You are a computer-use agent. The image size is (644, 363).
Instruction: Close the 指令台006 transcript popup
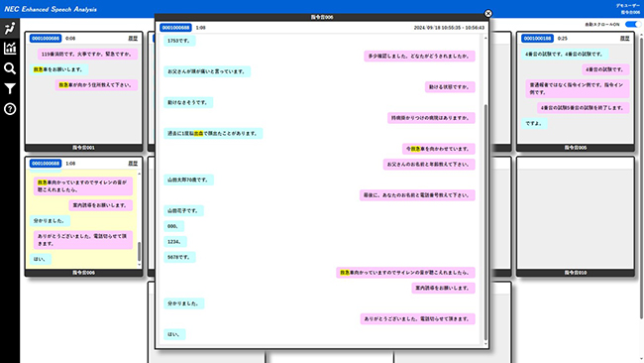coord(487,14)
